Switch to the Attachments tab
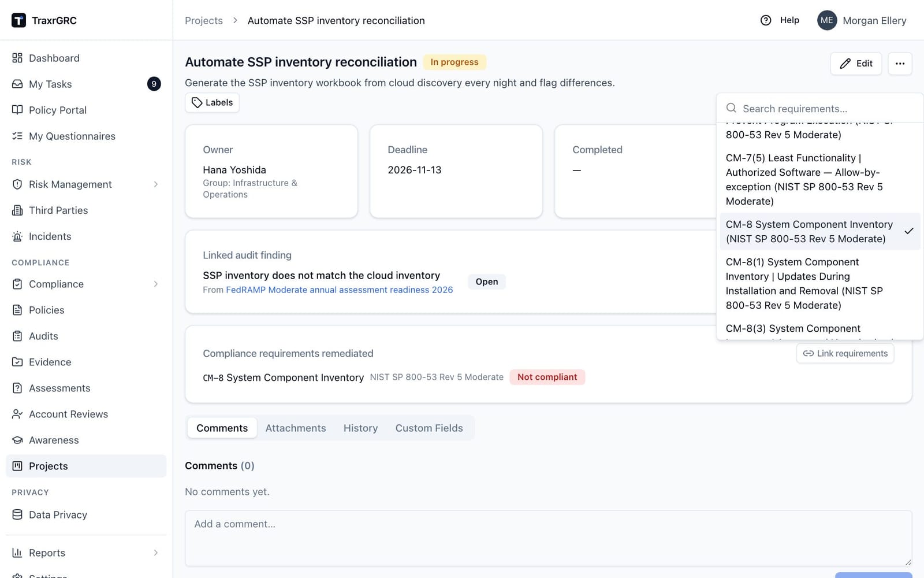Image resolution: width=924 pixels, height=578 pixels. [x=296, y=428]
